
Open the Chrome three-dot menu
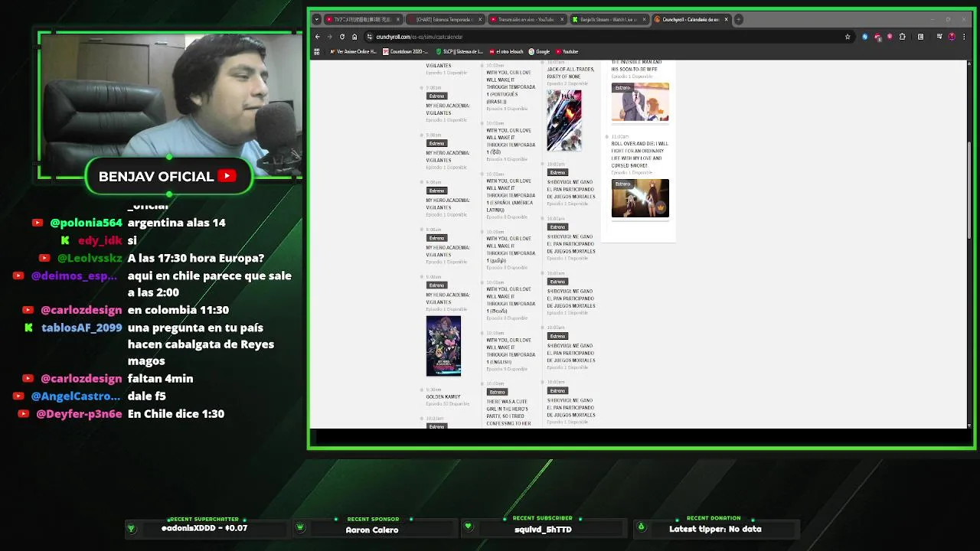[x=964, y=37]
